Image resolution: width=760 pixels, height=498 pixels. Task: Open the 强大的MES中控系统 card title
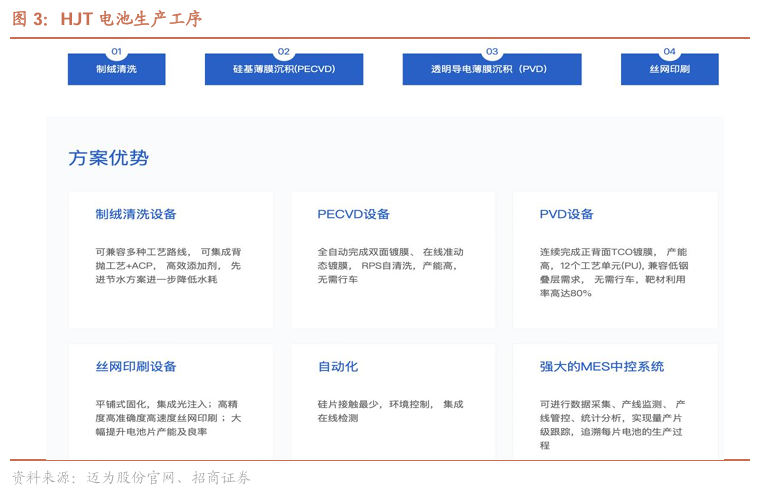click(x=601, y=367)
